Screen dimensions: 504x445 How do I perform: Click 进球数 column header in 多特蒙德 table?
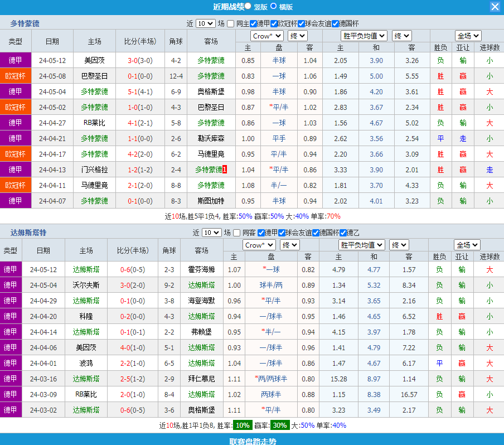click(x=489, y=47)
